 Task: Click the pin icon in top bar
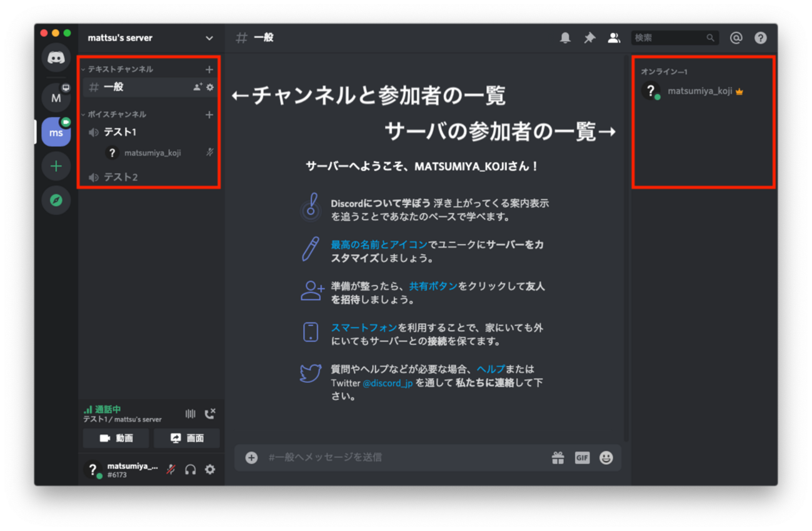coord(588,37)
